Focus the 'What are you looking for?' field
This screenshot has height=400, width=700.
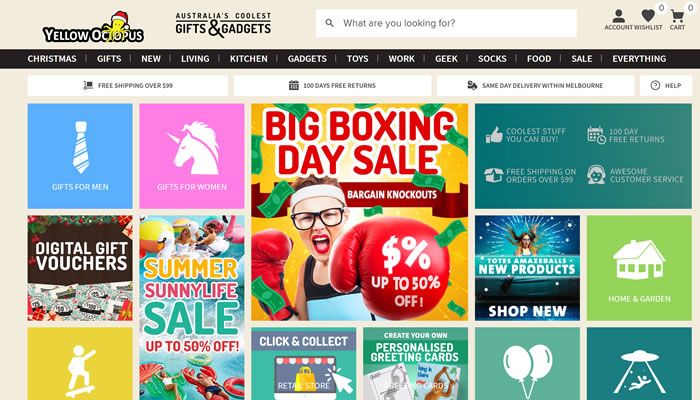point(446,23)
